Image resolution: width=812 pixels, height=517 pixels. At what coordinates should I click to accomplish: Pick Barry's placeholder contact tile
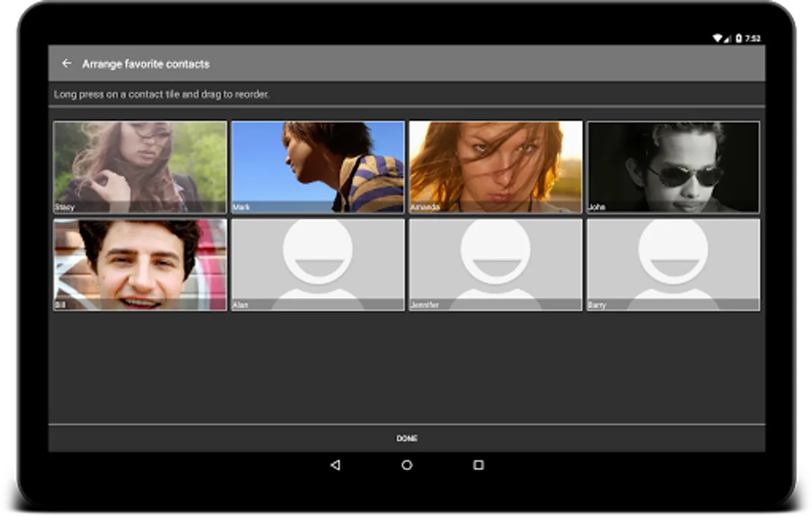coord(673,265)
